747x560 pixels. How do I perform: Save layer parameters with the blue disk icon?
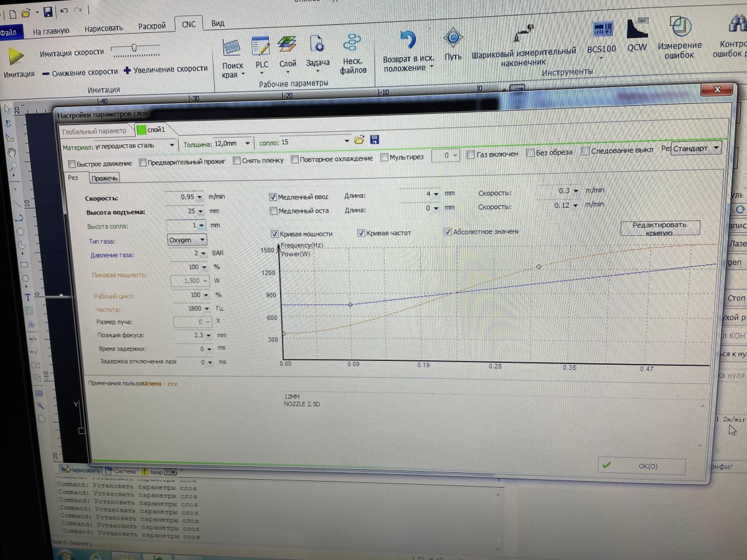tap(374, 140)
